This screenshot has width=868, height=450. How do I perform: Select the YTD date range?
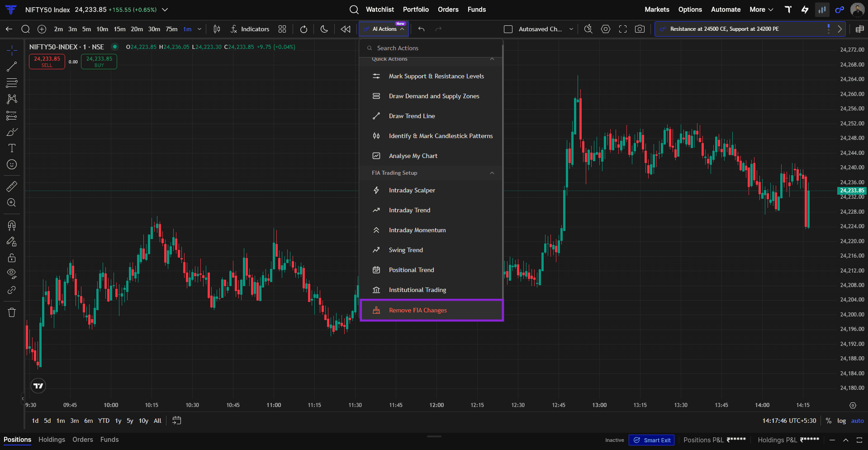point(104,421)
